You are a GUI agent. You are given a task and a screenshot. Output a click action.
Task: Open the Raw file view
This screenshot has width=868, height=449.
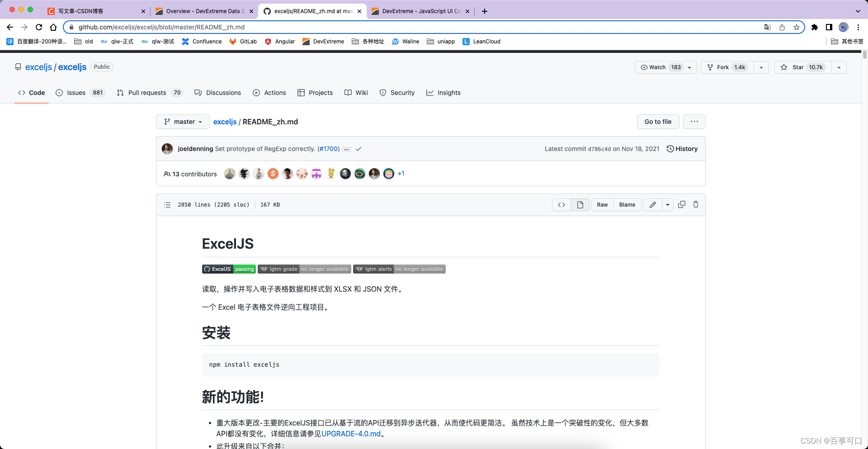pyautogui.click(x=602, y=205)
